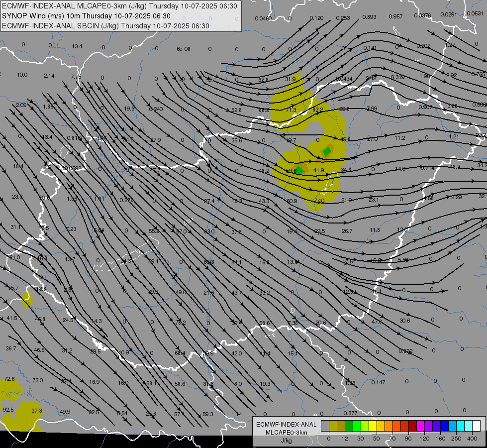Click the yellow-green legend swatch after 30

tap(365, 426)
